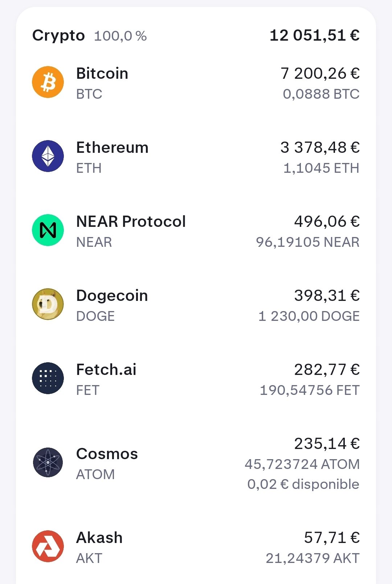392x584 pixels.
Task: Tap the 1,1045 ETH holding amount
Action: 321,168
